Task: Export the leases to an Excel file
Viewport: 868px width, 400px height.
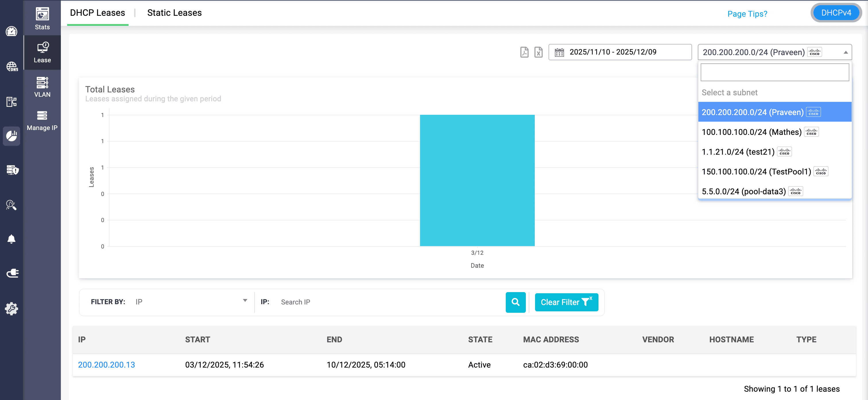Action: tap(538, 52)
